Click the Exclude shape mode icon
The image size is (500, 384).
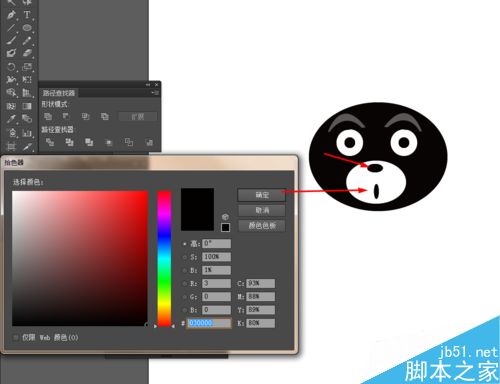coord(105,116)
